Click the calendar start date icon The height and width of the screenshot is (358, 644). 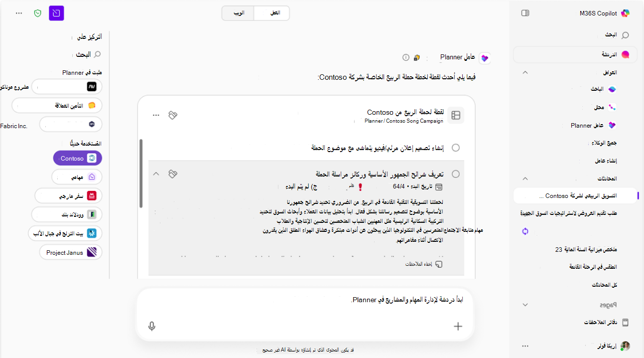click(439, 187)
